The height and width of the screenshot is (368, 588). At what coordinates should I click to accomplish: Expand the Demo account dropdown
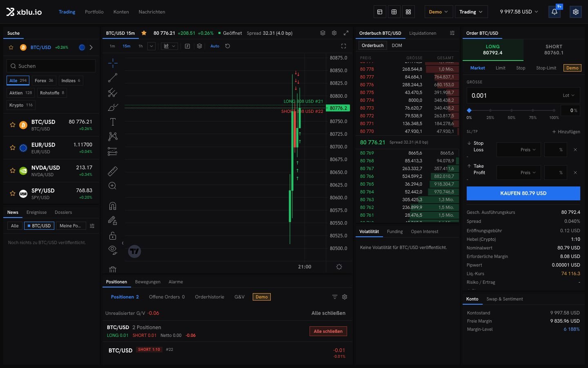coord(439,12)
